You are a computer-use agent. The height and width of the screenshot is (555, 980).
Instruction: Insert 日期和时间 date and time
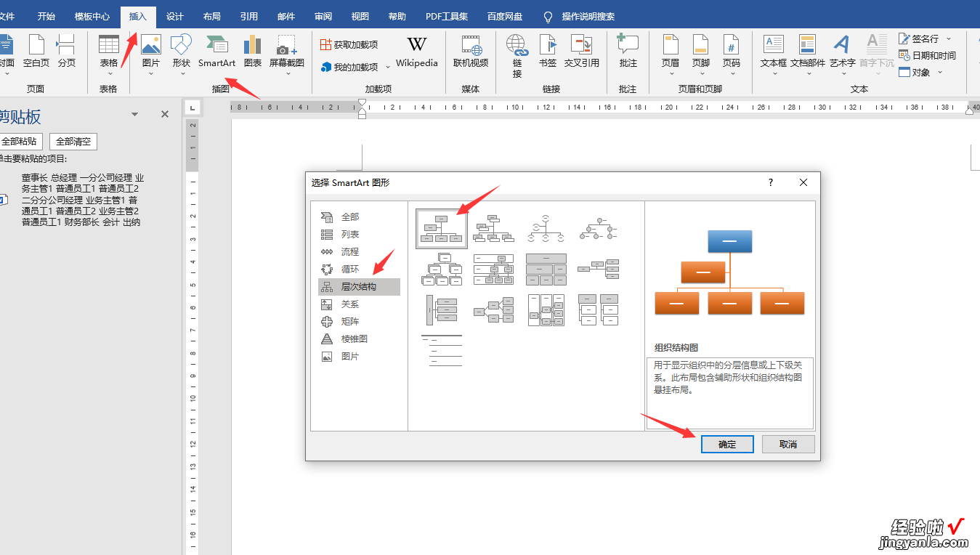(x=927, y=55)
